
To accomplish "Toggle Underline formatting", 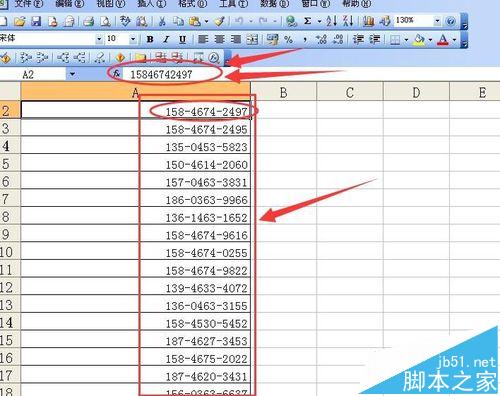I will click(x=182, y=40).
